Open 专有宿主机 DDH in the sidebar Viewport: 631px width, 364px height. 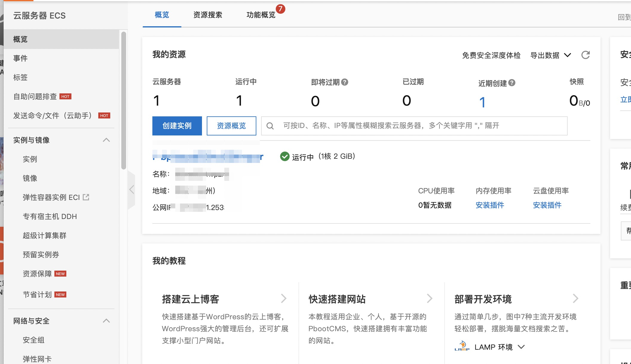tap(50, 216)
